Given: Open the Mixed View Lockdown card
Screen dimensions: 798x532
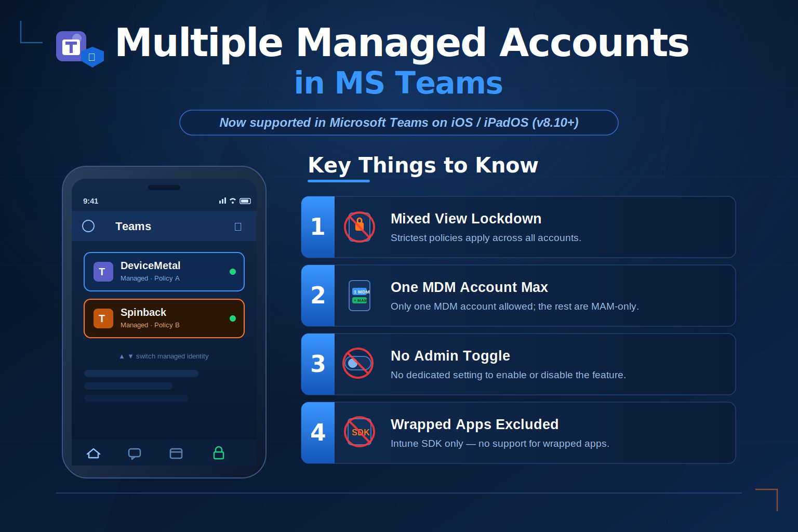Looking at the screenshot, I should [518, 227].
